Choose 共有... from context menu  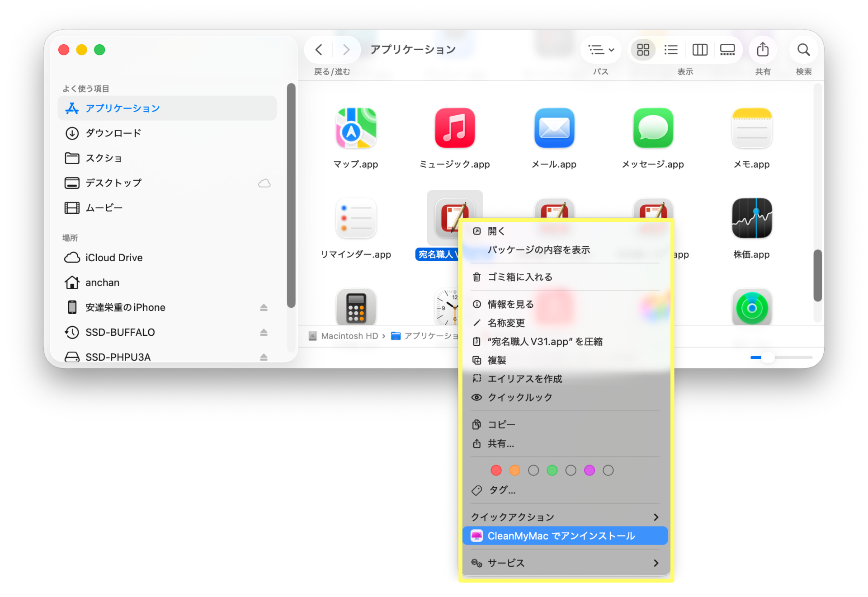(565, 443)
